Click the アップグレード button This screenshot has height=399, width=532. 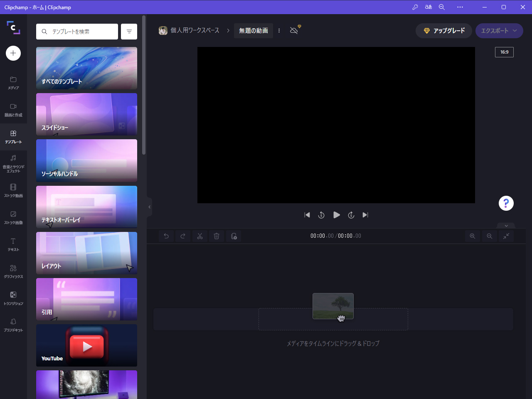443,30
